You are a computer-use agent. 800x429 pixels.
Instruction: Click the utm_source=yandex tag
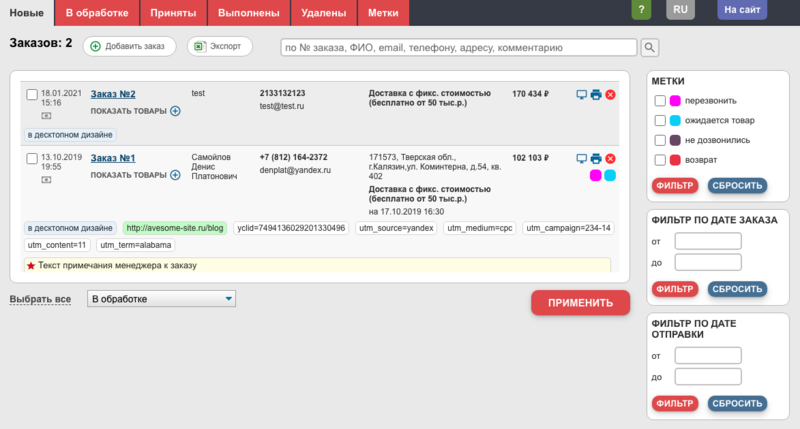point(396,228)
